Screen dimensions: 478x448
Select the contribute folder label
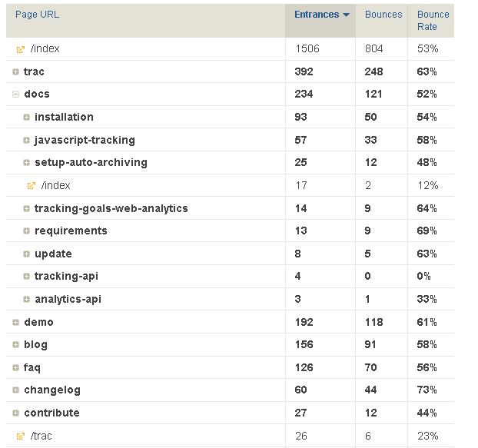coord(51,413)
